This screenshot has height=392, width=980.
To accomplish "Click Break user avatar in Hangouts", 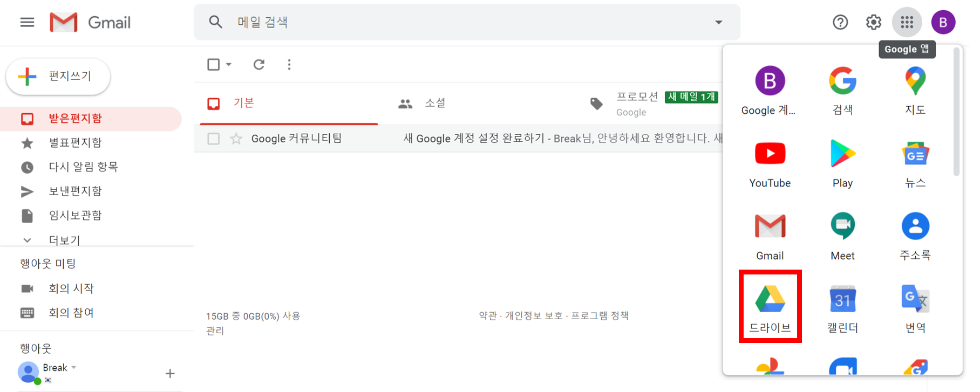I will click(29, 373).
